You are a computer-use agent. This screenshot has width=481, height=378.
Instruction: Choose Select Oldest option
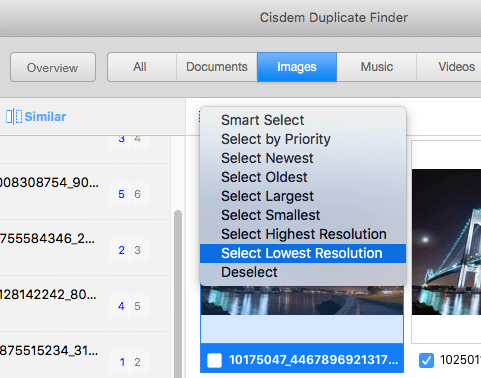(303, 177)
